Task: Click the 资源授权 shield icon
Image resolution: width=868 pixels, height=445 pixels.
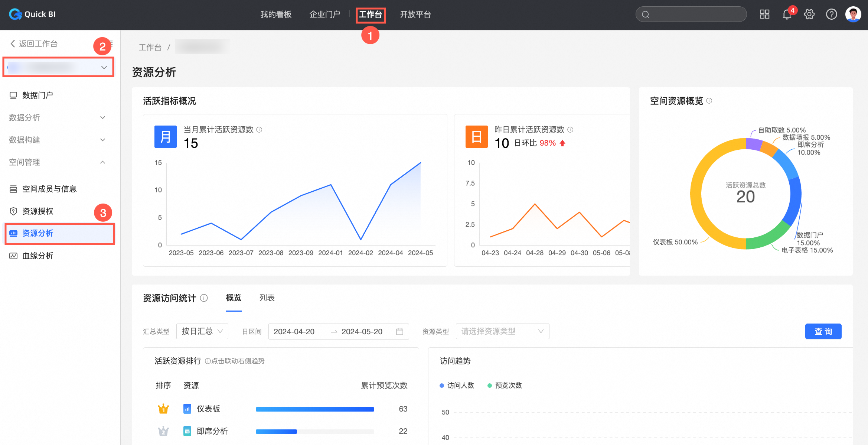Action: (x=13, y=211)
